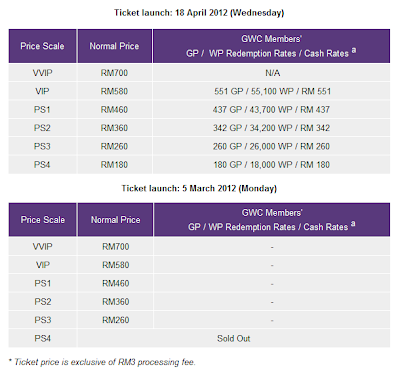Click the processing fee footnote text
The width and height of the screenshot is (400, 373).
102,362
